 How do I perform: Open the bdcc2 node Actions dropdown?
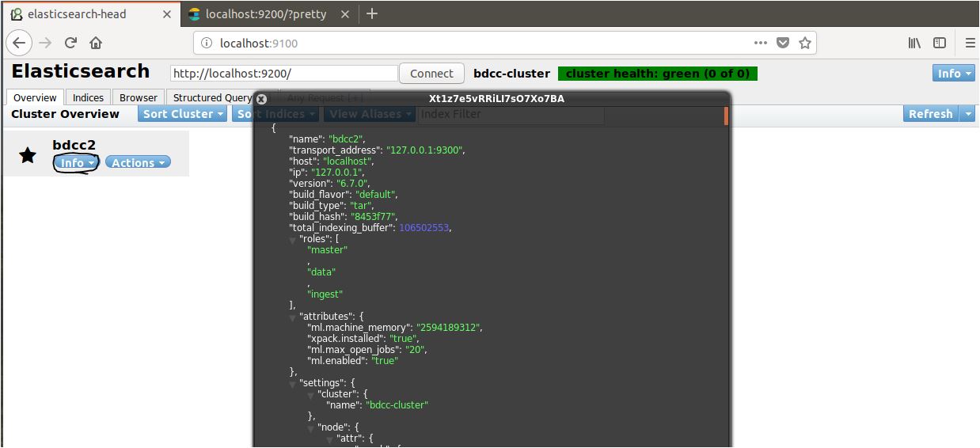(x=138, y=162)
